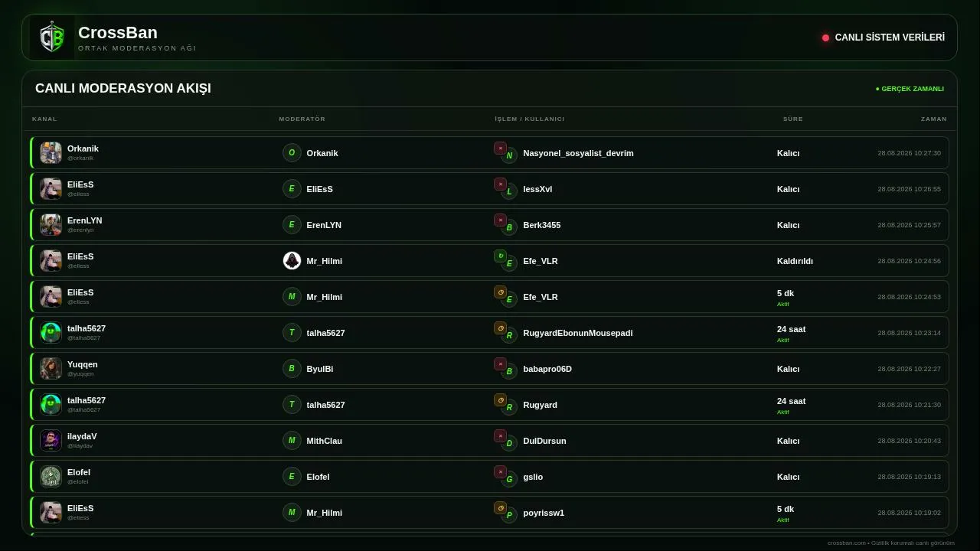This screenshot has width=980, height=551.
Task: Select the Yuqqen channel avatar
Action: tap(51, 368)
